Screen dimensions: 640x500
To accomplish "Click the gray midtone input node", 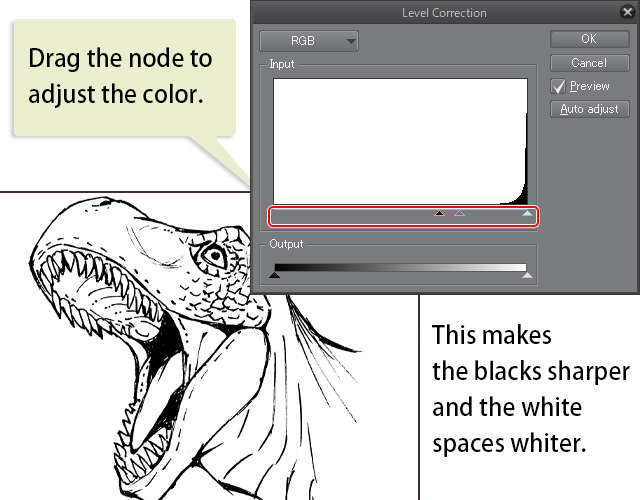I will click(459, 213).
